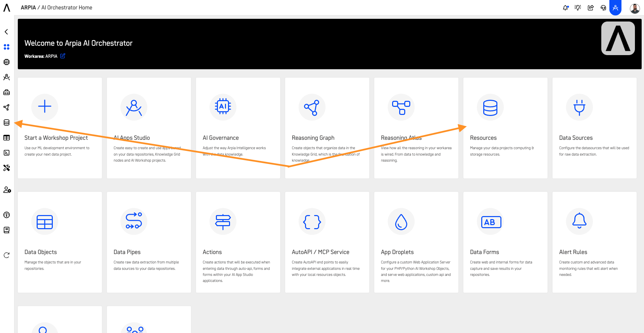Collapse the sidebar using the back chevron
The width and height of the screenshot is (644, 333).
coord(6,32)
